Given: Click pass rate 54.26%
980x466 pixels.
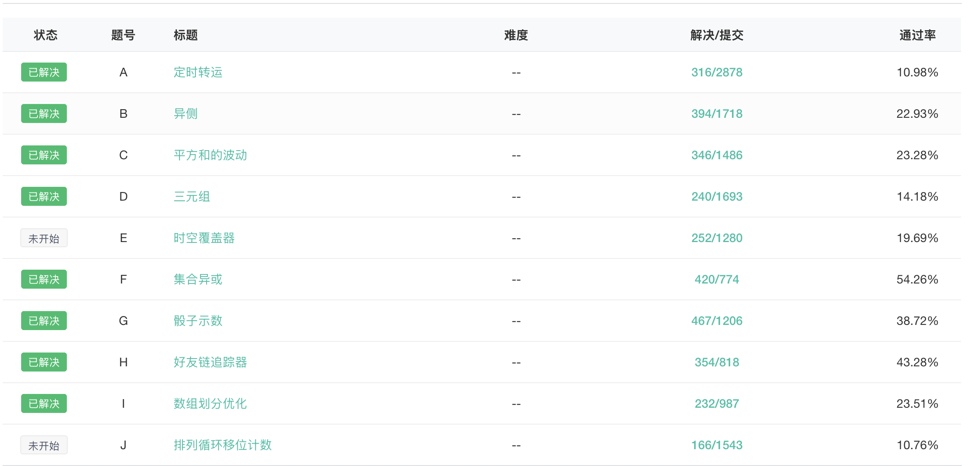Looking at the screenshot, I should coord(917,279).
